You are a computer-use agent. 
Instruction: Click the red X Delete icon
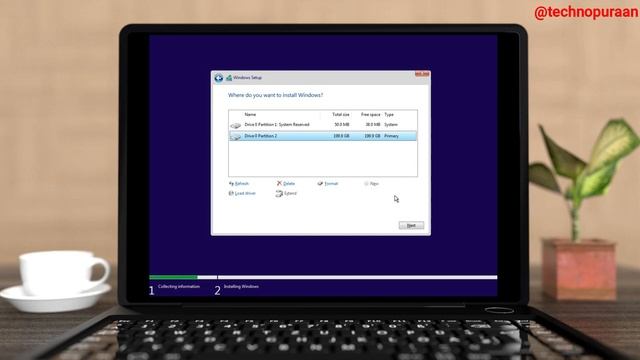pyautogui.click(x=279, y=183)
